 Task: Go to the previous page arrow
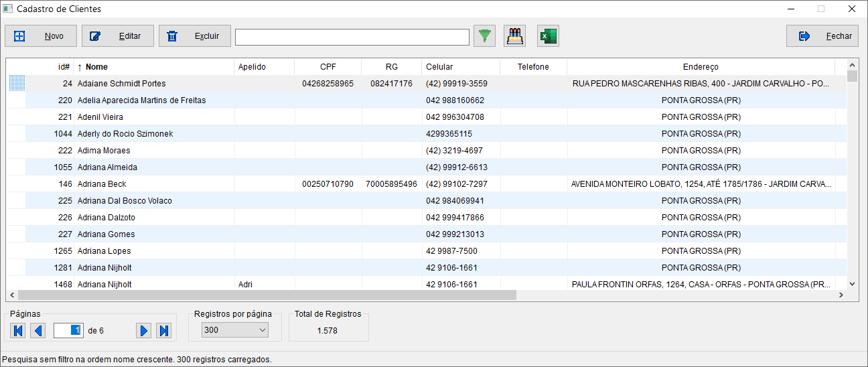(x=38, y=330)
